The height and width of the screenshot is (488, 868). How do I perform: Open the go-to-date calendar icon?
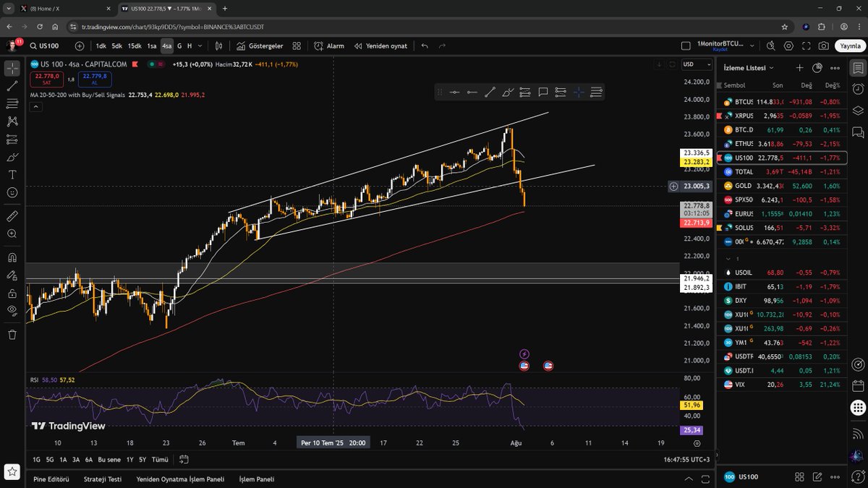coord(184,459)
